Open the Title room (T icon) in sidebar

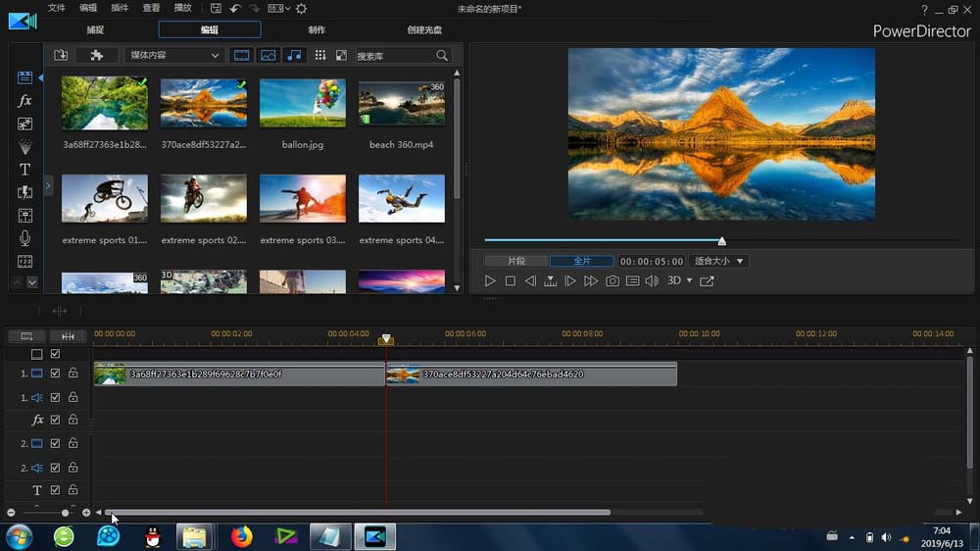click(x=25, y=170)
